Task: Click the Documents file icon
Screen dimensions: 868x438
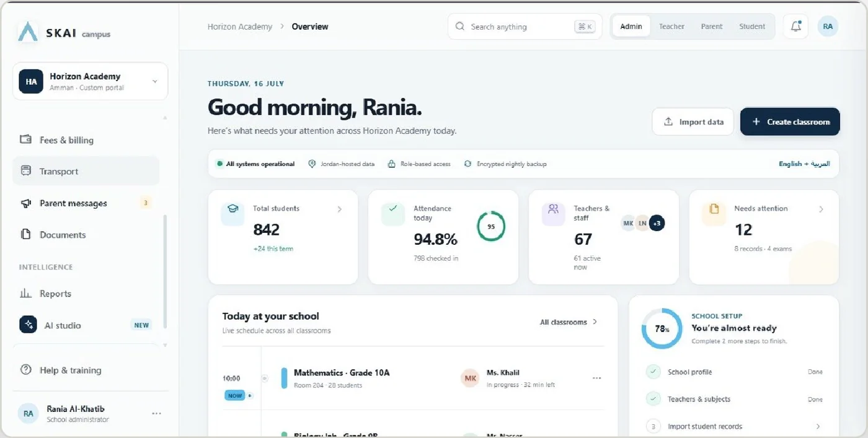Action: [x=26, y=235]
